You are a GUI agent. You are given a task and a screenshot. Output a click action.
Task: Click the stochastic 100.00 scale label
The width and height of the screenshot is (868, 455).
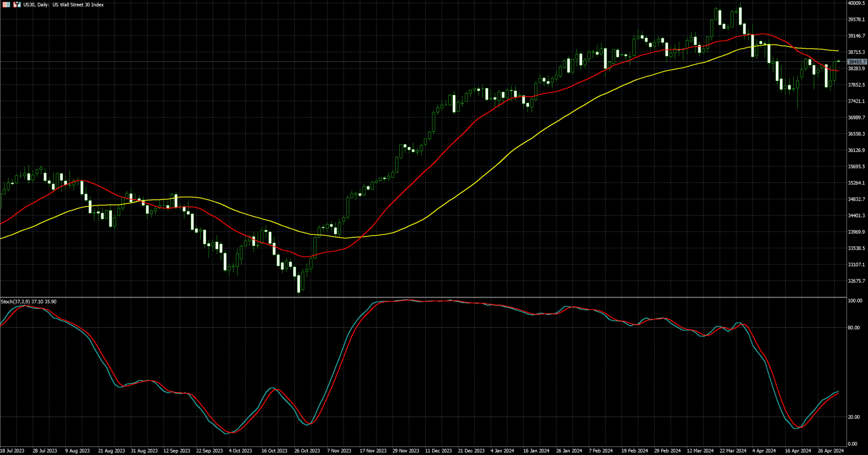(x=855, y=301)
